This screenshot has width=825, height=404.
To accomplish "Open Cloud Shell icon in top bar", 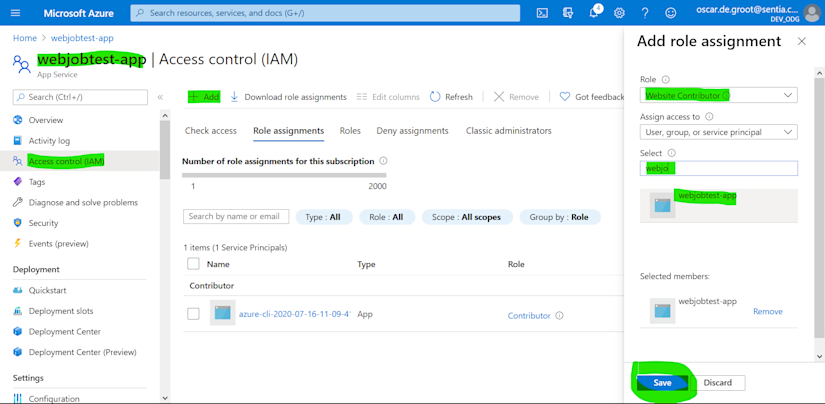I will (542, 13).
